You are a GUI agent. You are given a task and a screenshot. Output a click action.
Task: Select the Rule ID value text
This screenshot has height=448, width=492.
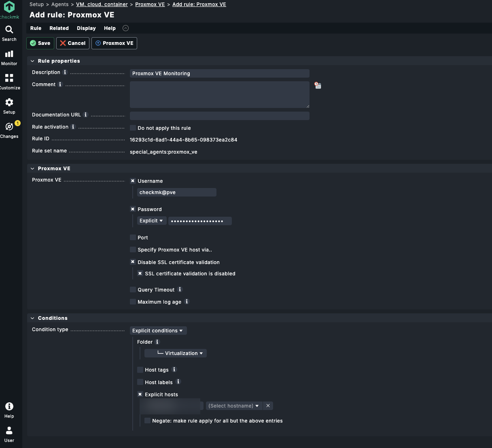pyautogui.click(x=184, y=140)
